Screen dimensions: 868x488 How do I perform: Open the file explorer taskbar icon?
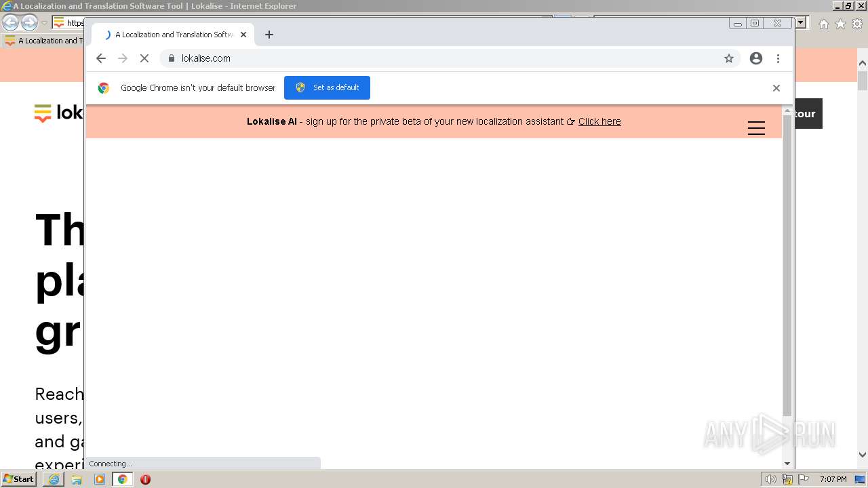coord(77,479)
